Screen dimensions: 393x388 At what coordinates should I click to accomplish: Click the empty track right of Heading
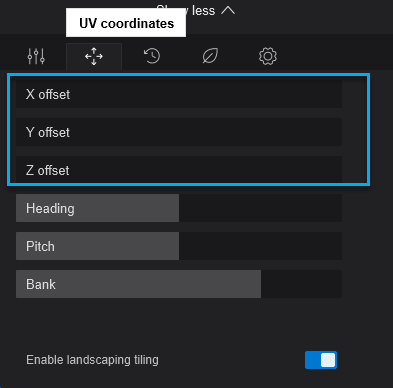[x=260, y=208]
